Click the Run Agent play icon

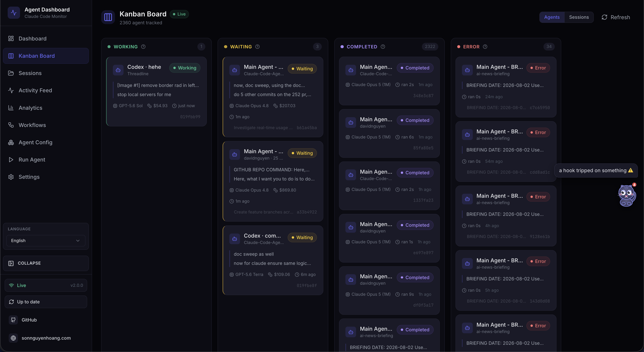pos(11,160)
